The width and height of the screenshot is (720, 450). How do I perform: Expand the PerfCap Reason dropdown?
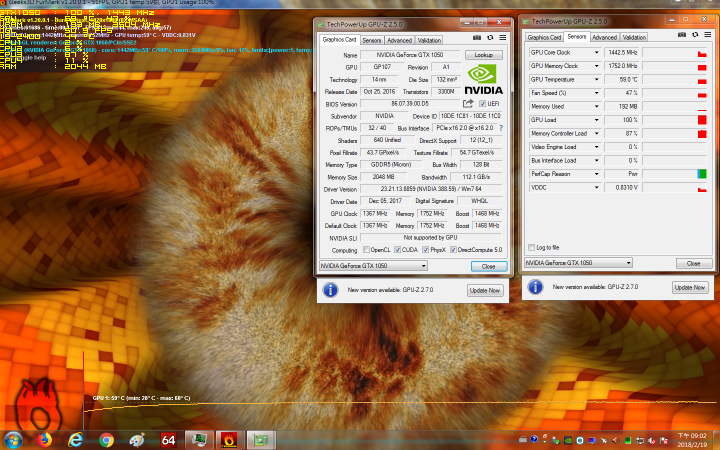click(596, 174)
